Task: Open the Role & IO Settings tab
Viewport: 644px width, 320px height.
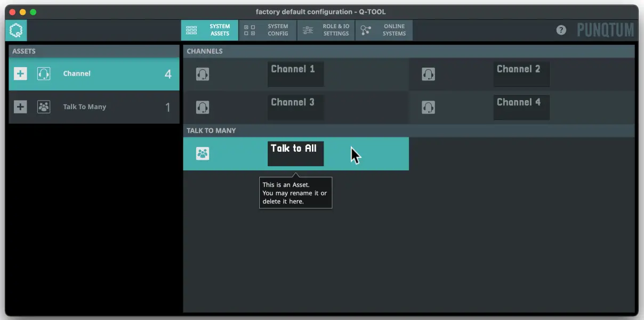Action: coord(326,30)
